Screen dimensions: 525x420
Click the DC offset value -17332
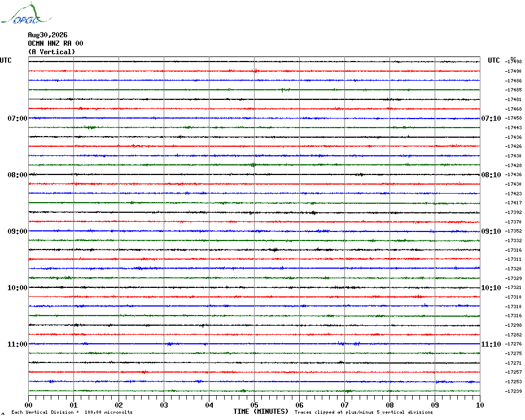(513, 240)
